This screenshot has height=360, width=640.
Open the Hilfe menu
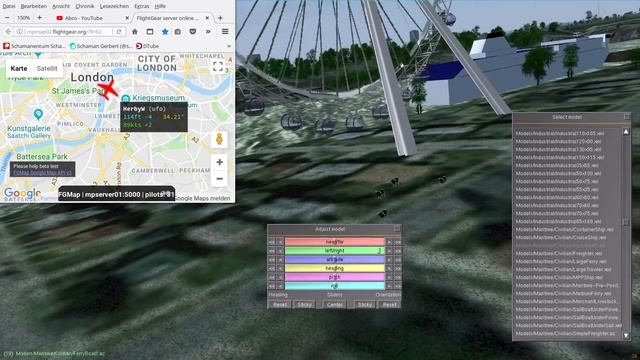tap(160, 6)
